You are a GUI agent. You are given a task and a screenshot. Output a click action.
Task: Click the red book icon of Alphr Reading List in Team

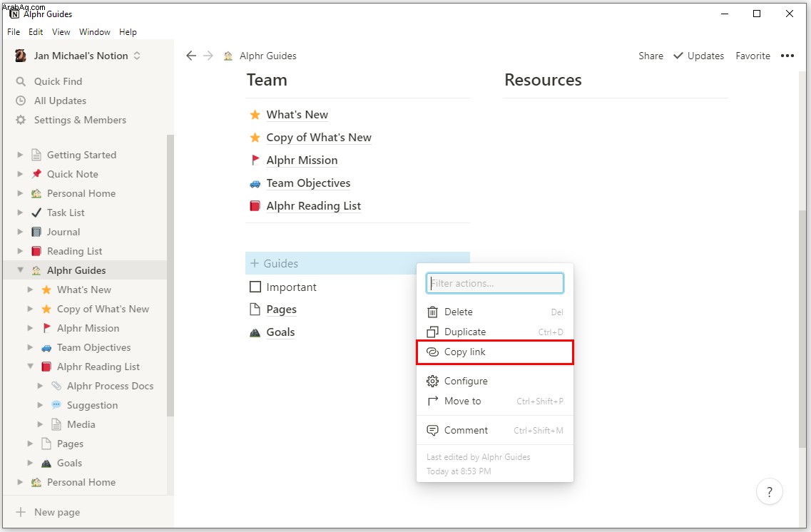click(255, 206)
